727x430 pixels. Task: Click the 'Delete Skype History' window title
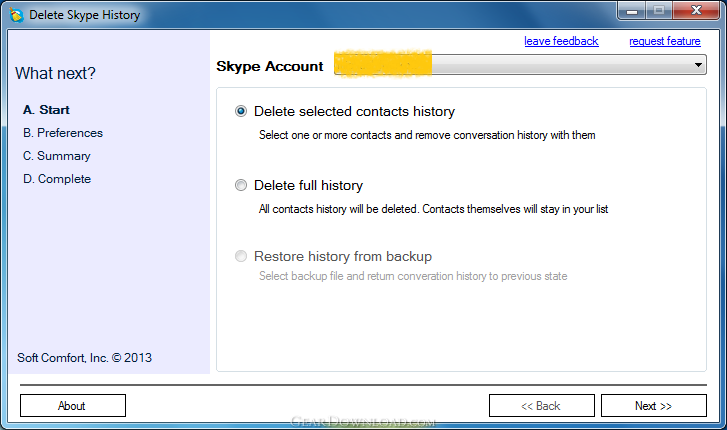click(x=84, y=15)
